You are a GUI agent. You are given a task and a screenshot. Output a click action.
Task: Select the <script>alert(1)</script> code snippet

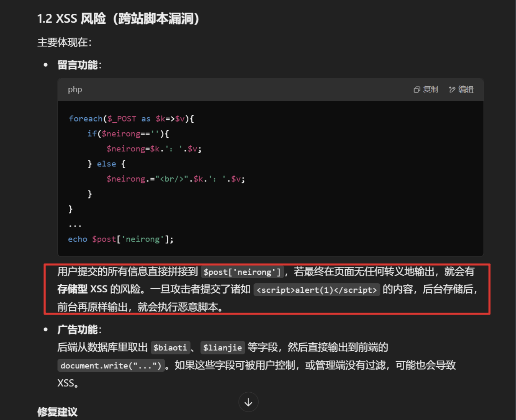[x=317, y=290]
